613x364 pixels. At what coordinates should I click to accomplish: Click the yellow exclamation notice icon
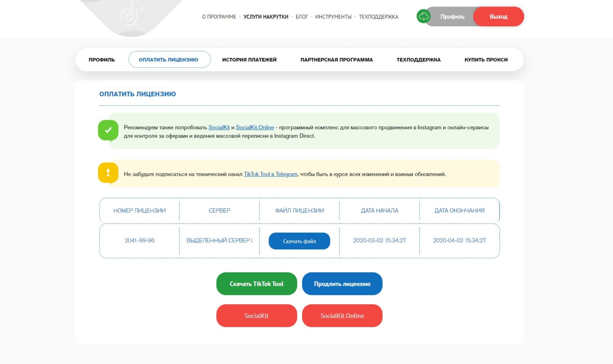[x=108, y=173]
